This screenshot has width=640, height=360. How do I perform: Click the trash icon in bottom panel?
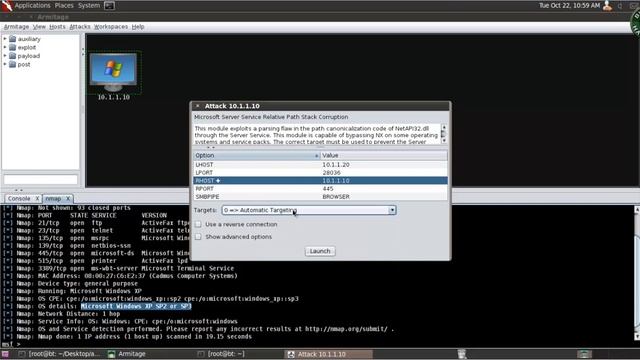pyautogui.click(x=462, y=354)
